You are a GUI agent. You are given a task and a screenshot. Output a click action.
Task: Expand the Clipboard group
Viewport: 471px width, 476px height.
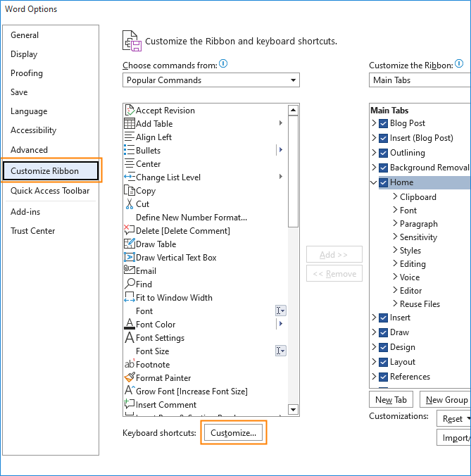pyautogui.click(x=395, y=196)
